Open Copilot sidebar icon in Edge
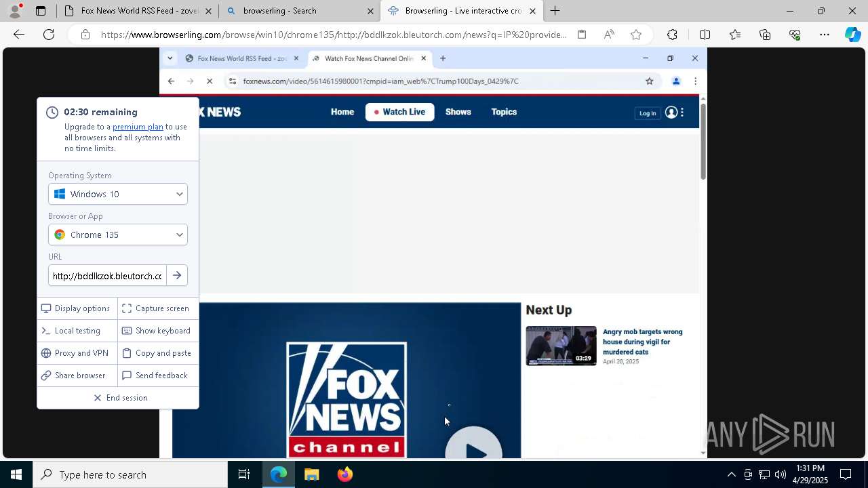This screenshot has width=868, height=488. coord(853,35)
